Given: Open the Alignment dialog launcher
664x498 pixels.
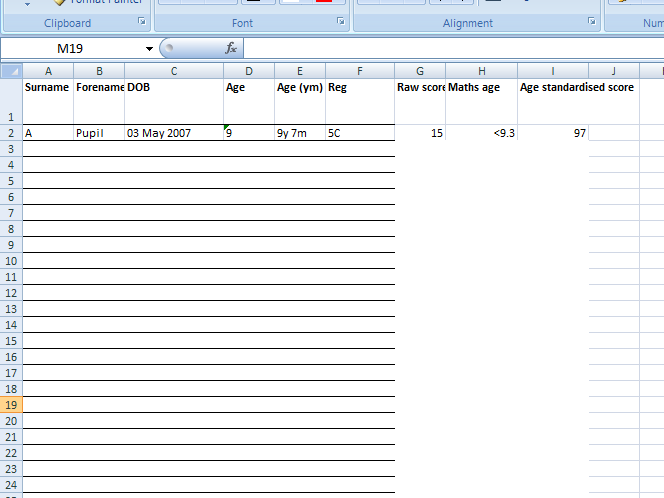Looking at the screenshot, I should (592, 21).
